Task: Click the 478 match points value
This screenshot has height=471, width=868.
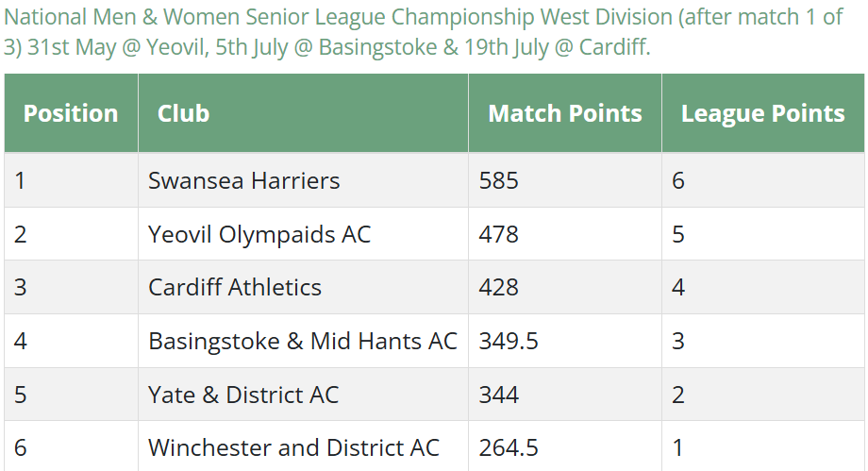Action: pyautogui.click(x=499, y=234)
